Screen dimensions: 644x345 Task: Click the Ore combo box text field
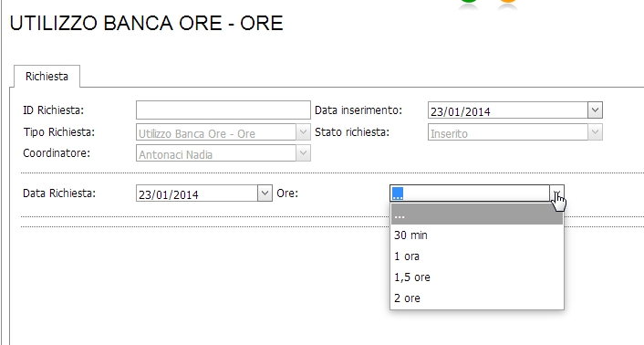coord(470,193)
